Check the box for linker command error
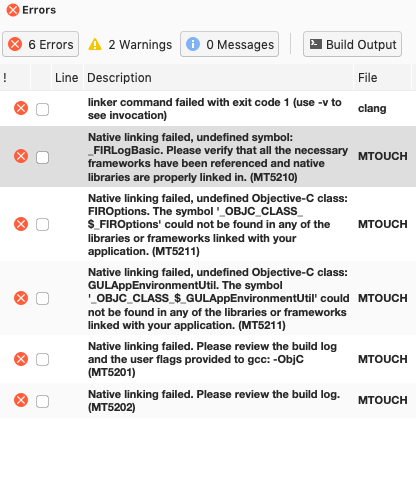This screenshot has width=416, height=504. pos(42,109)
